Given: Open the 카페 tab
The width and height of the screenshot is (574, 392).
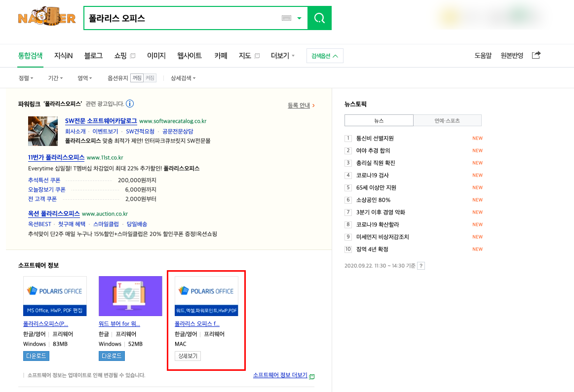Looking at the screenshot, I should (221, 56).
